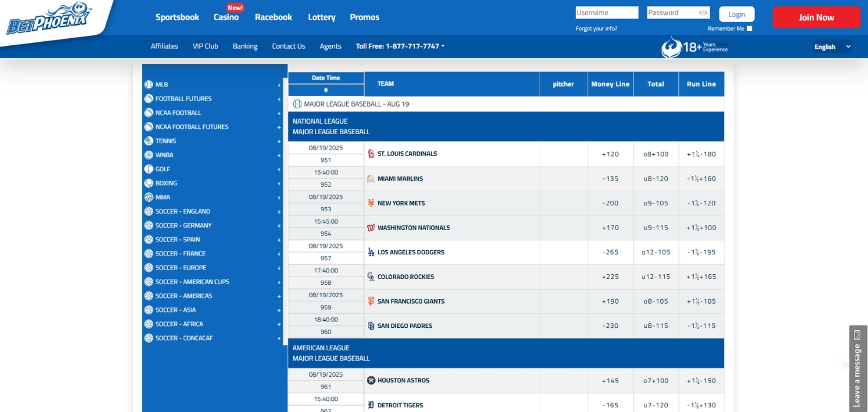
Task: Click the Soccer - Spain ball icon
Action: (148, 240)
